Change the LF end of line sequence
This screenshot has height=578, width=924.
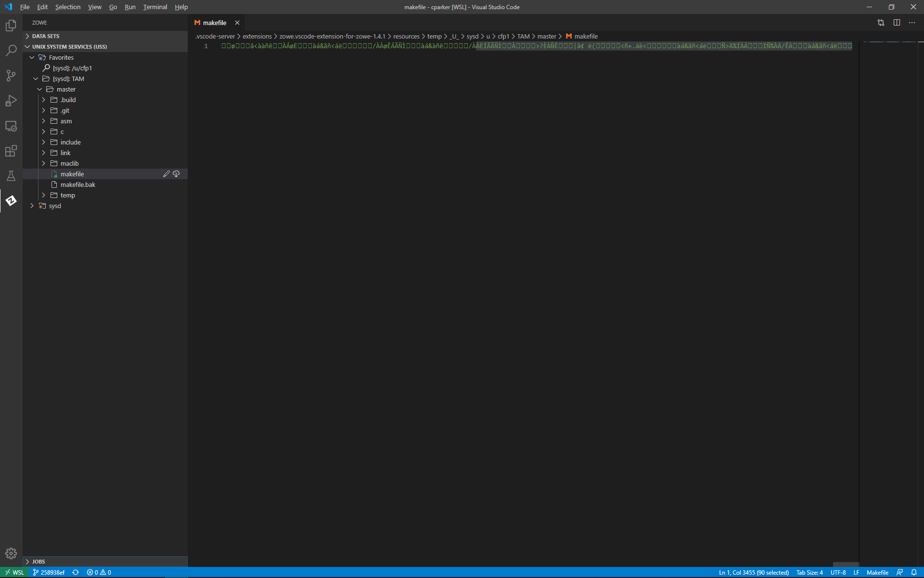856,572
